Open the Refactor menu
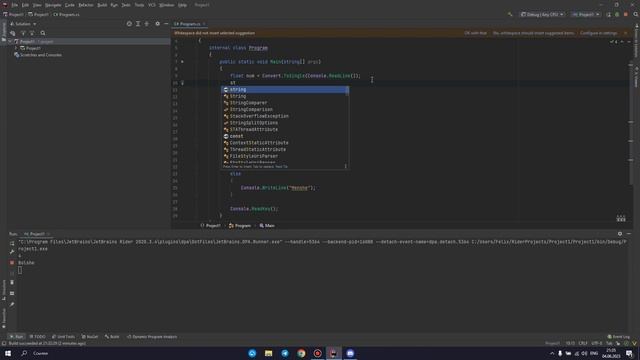640x360 pixels. (86, 5)
